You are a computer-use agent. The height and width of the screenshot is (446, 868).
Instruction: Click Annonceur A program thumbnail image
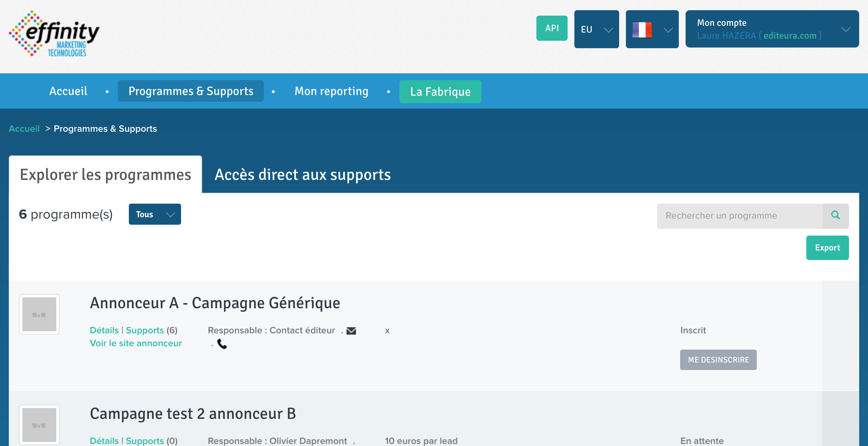39,314
